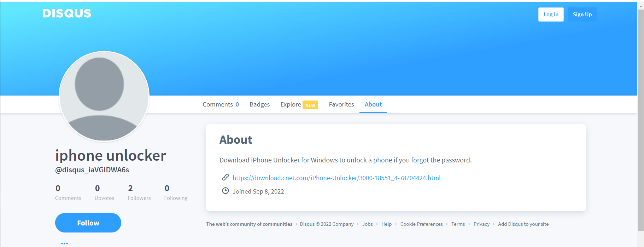
Task: View the 2 Followers list
Action: tap(139, 193)
